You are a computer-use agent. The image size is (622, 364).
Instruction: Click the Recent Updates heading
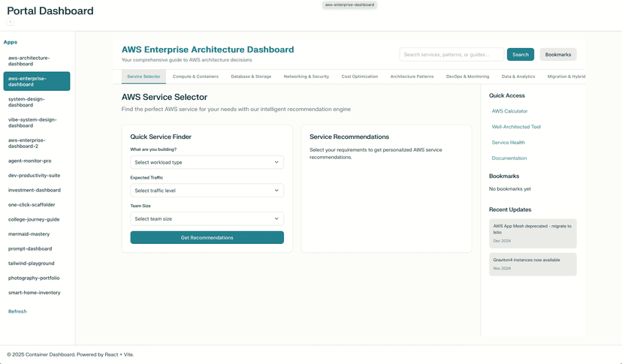[x=510, y=209]
